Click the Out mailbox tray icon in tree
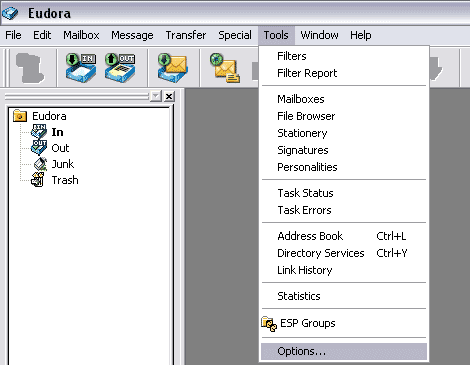This screenshot has width=470, height=365. [39, 148]
